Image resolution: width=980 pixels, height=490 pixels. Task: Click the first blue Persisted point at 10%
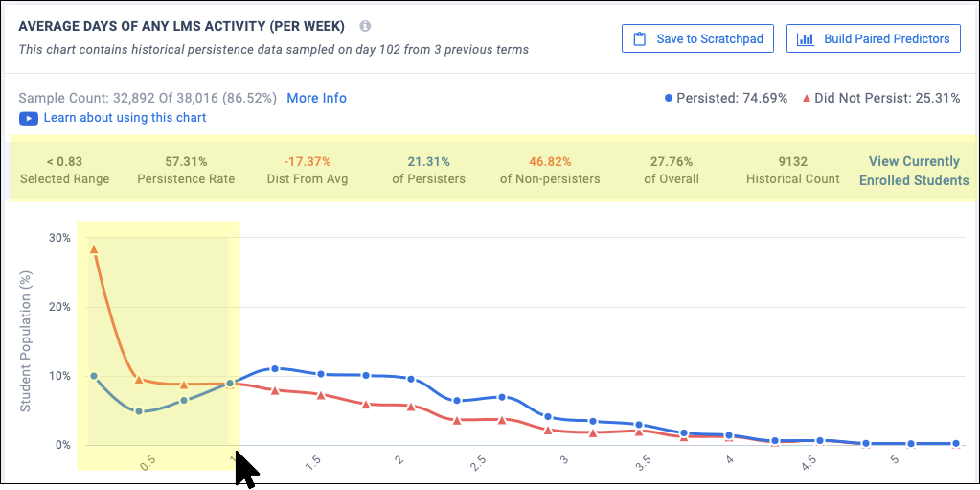click(94, 376)
